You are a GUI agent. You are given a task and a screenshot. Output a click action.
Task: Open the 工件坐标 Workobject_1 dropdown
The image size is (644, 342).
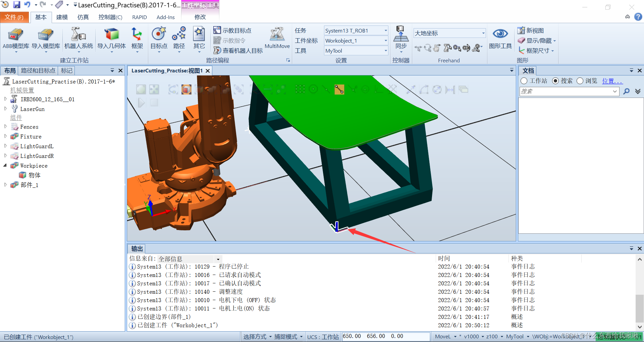(x=356, y=41)
